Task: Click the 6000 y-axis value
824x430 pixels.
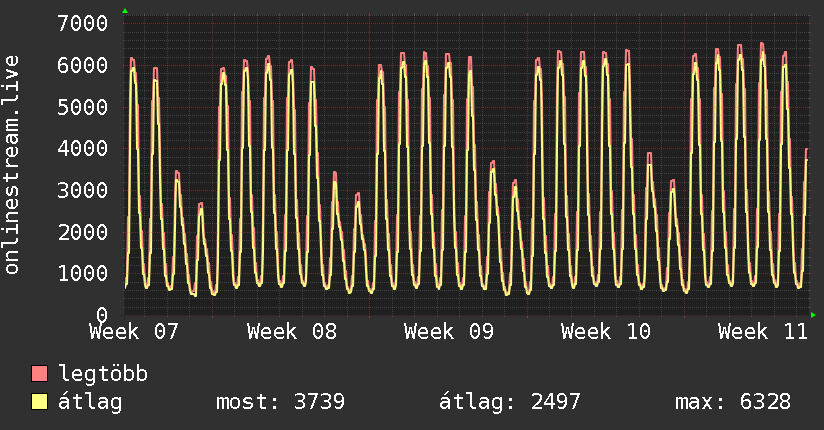Action: point(83,65)
